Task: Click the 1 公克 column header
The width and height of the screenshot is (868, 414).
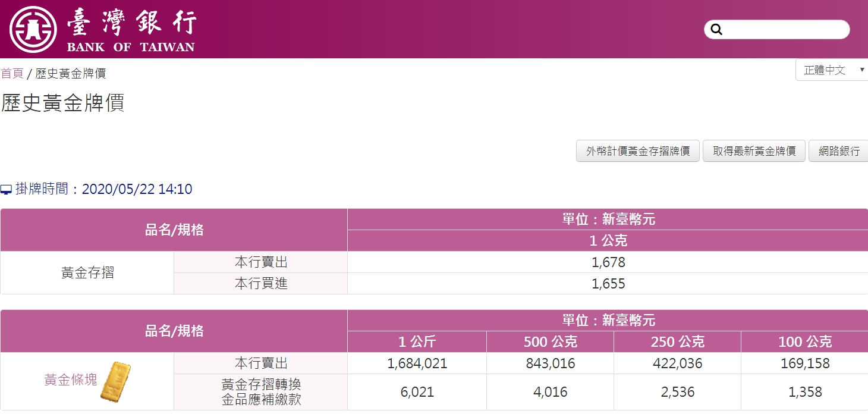Action: (x=608, y=241)
